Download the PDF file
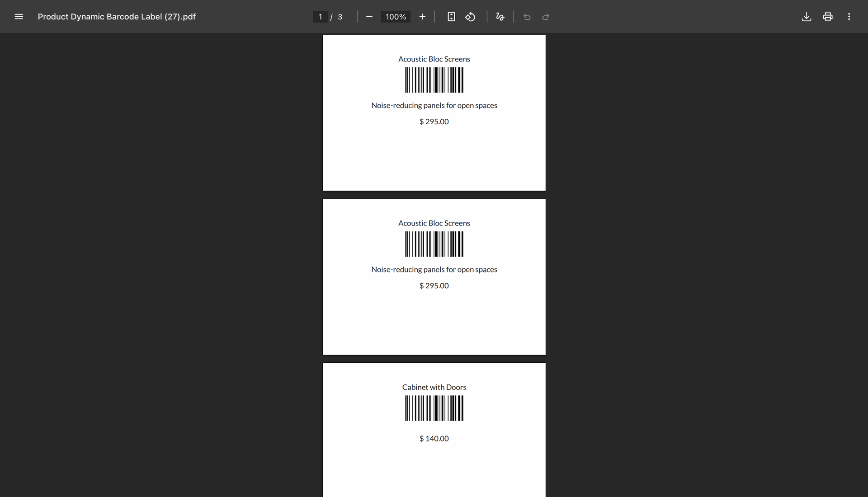The height and width of the screenshot is (497, 868). pyautogui.click(x=807, y=17)
